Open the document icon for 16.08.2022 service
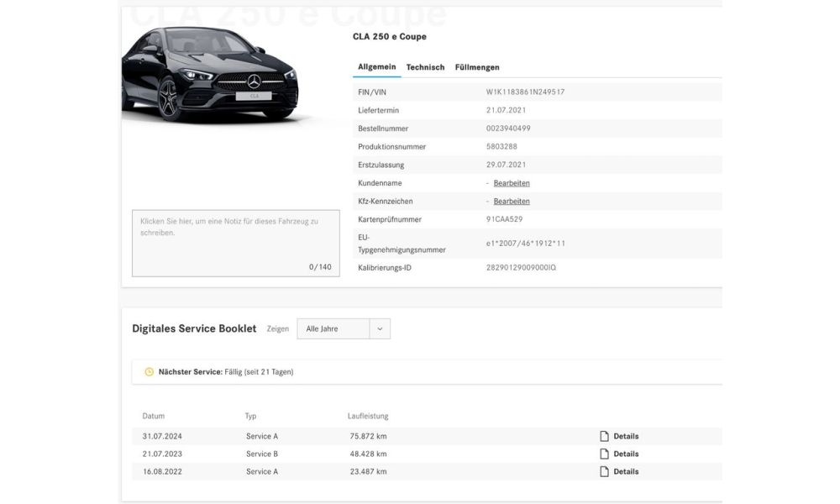 coord(604,471)
